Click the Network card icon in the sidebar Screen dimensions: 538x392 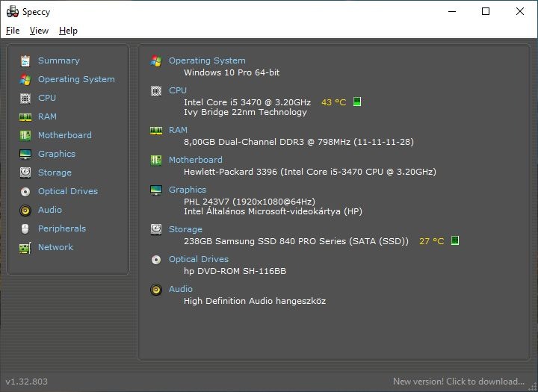coord(25,248)
